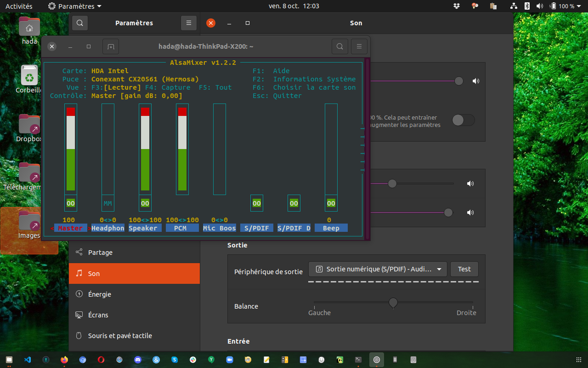Click the F4: Capture view text

(168, 87)
